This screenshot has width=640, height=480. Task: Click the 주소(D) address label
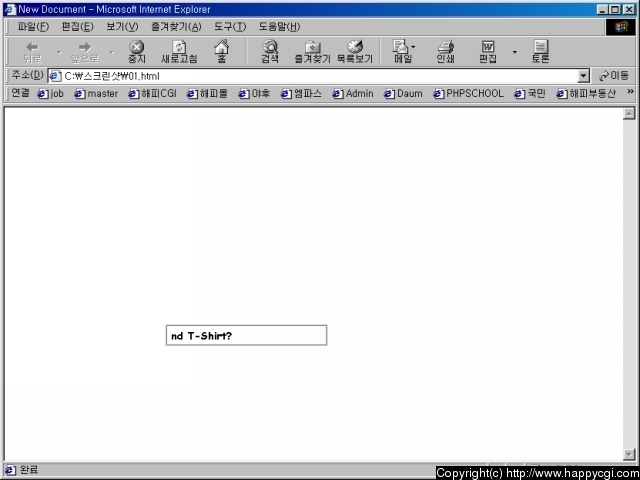[27, 75]
